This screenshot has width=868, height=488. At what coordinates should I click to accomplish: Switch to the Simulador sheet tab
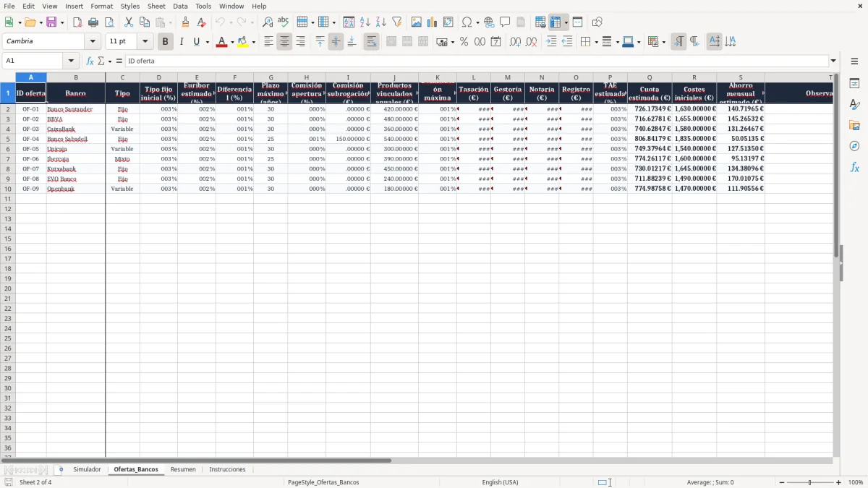pos(87,470)
